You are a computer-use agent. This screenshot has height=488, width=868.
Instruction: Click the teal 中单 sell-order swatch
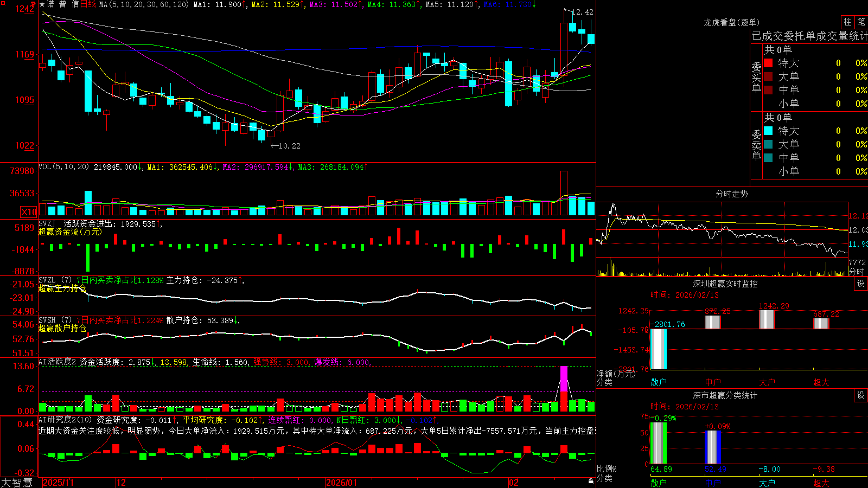768,158
